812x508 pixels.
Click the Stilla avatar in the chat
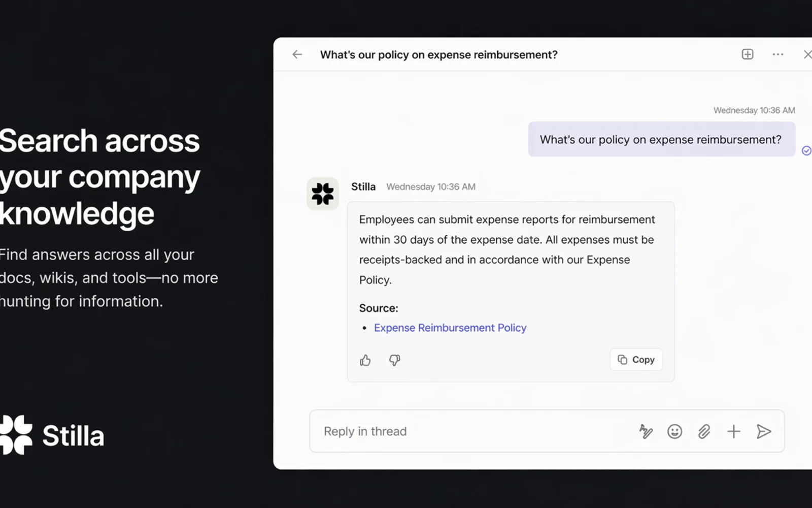click(x=323, y=194)
